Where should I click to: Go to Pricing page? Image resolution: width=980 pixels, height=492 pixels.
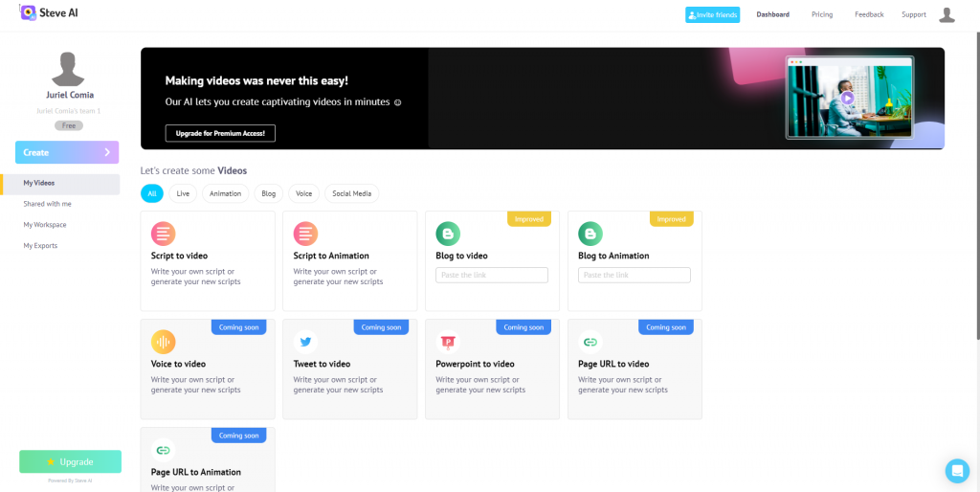point(822,14)
